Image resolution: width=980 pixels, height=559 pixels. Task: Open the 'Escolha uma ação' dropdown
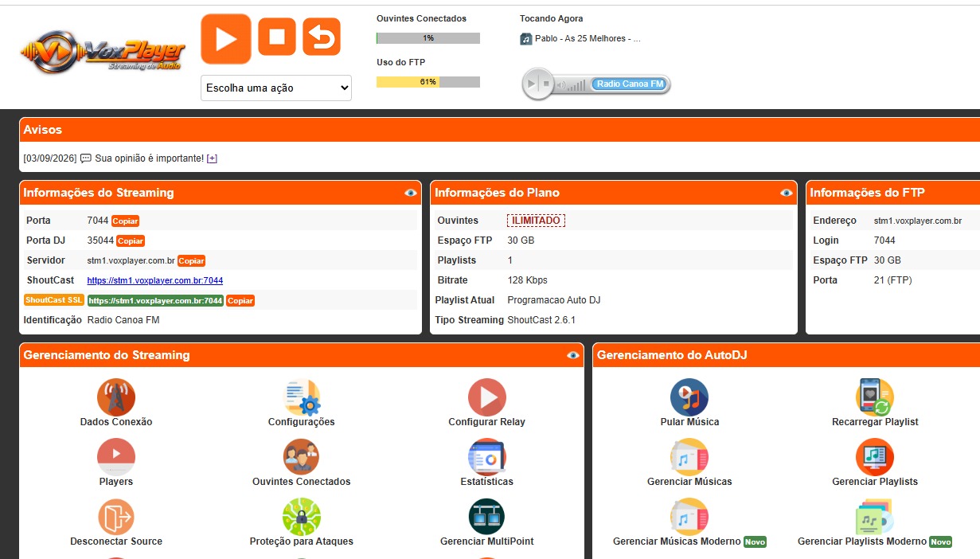[276, 88]
